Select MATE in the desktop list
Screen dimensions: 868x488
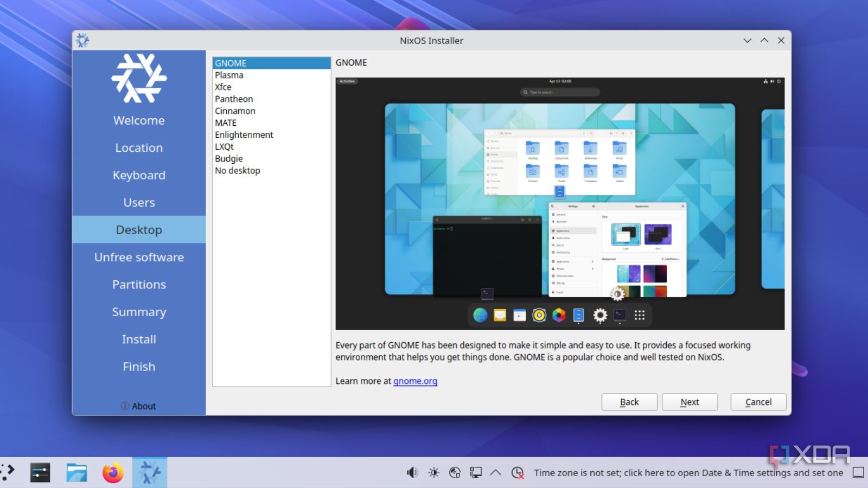[271, 123]
